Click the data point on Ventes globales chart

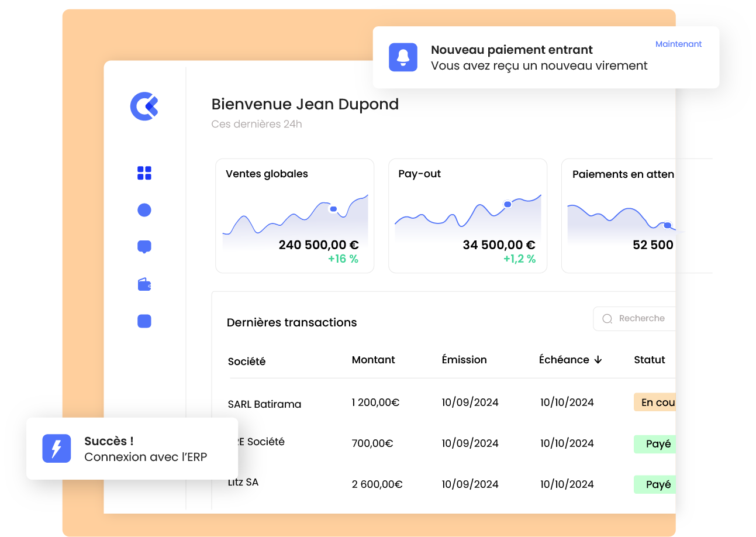click(333, 209)
